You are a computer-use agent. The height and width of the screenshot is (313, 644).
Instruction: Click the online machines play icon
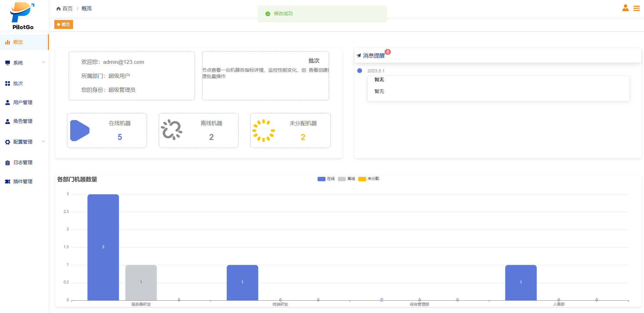(80, 130)
